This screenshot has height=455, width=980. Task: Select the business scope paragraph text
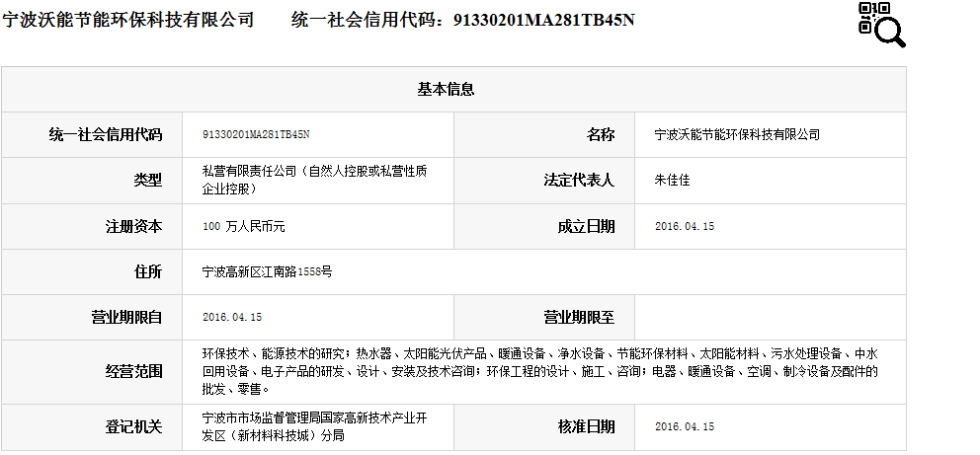[540, 371]
